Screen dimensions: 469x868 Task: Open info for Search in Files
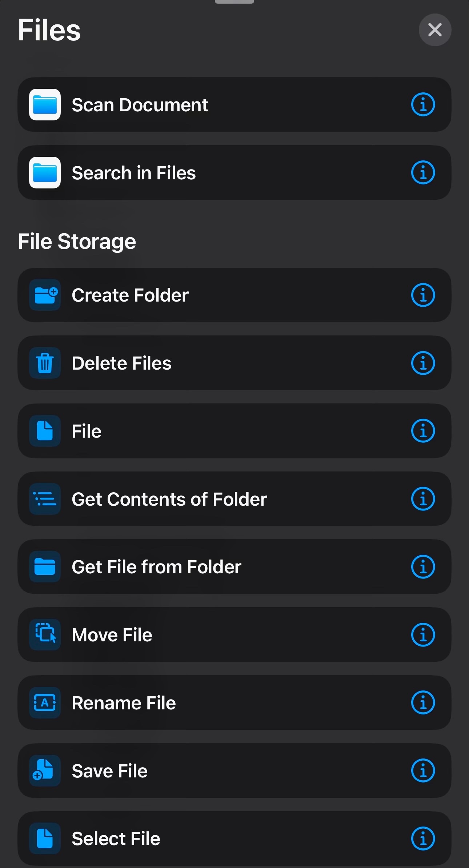pos(423,172)
